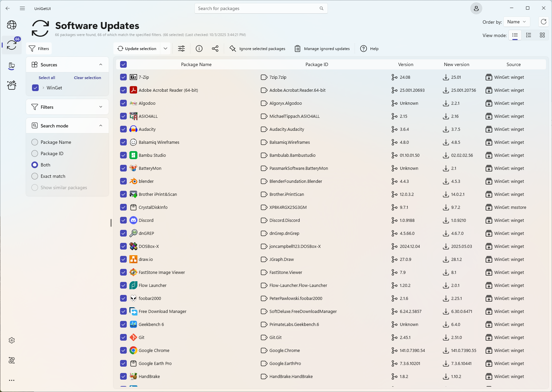This screenshot has width=552, height=392.
Task: Uncheck the 7-Zip package checkbox
Action: point(123,77)
